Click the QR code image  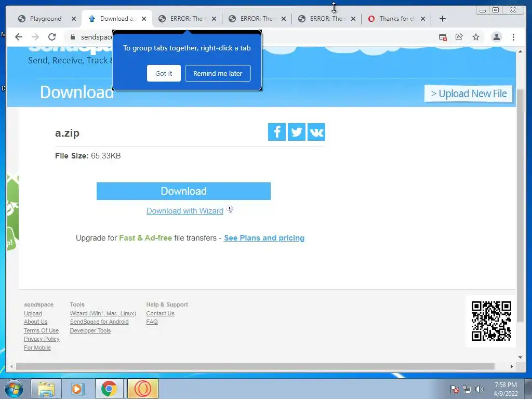(x=491, y=321)
